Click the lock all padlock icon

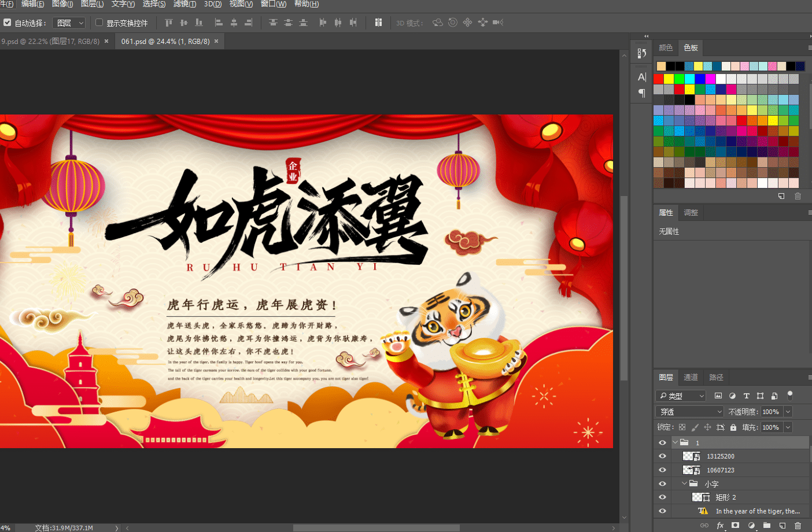click(733, 427)
